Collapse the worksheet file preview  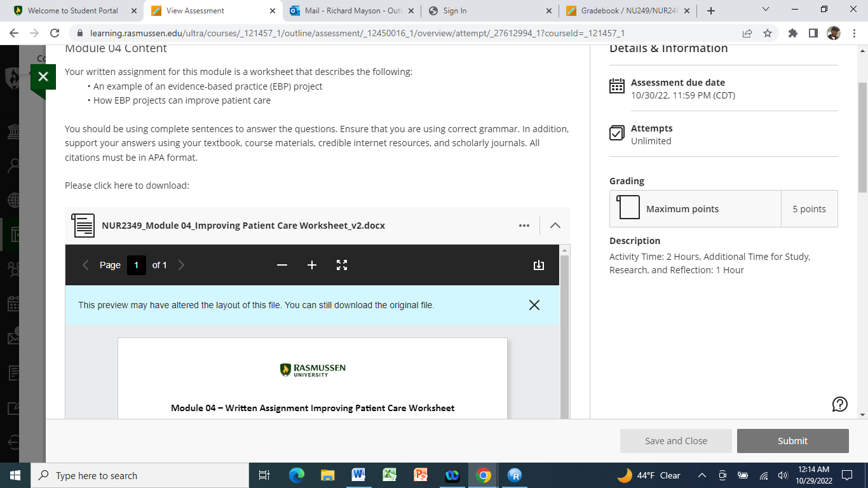tap(555, 226)
